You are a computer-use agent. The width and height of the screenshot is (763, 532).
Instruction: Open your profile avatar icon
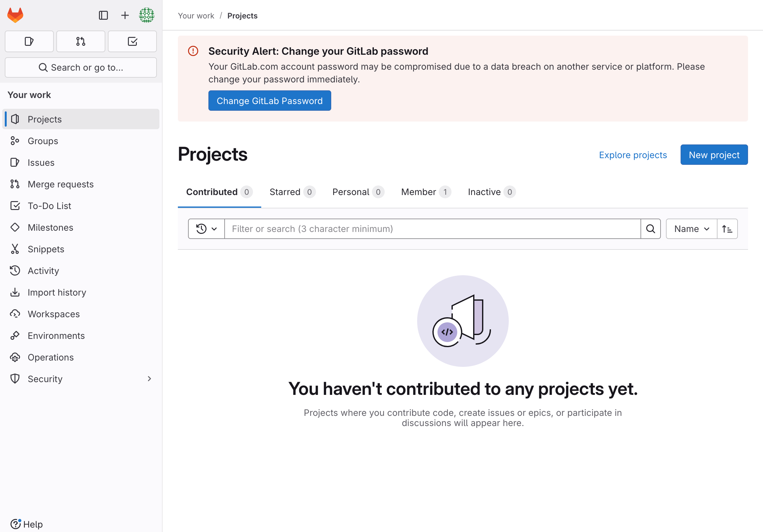coord(147,15)
